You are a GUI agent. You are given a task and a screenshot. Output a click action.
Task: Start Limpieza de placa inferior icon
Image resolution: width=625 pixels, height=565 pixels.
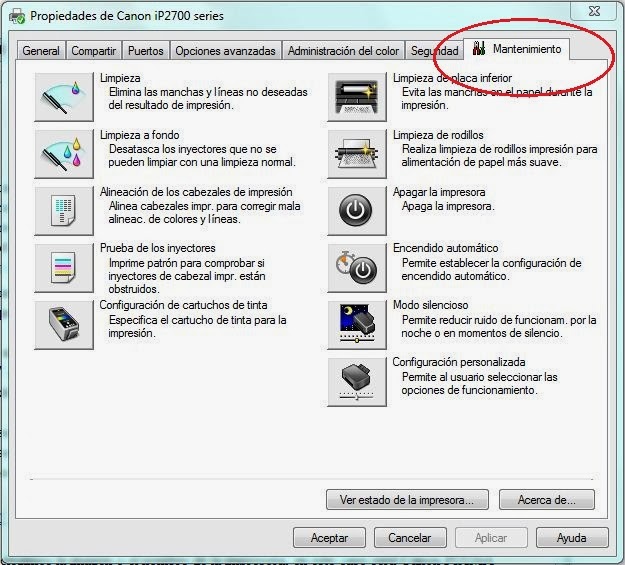pyautogui.click(x=357, y=97)
